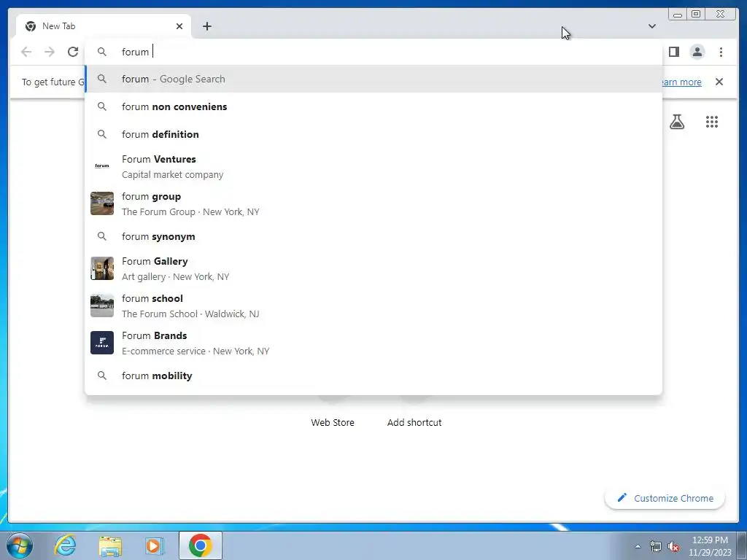Choose the 'forum synonym' suggestion
The image size is (747, 560).
[x=373, y=237]
